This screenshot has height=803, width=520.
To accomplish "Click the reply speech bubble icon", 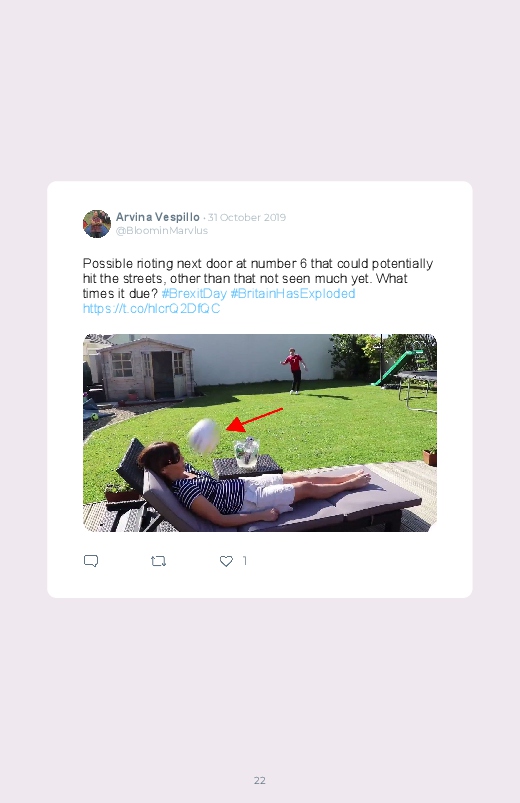I will (91, 561).
